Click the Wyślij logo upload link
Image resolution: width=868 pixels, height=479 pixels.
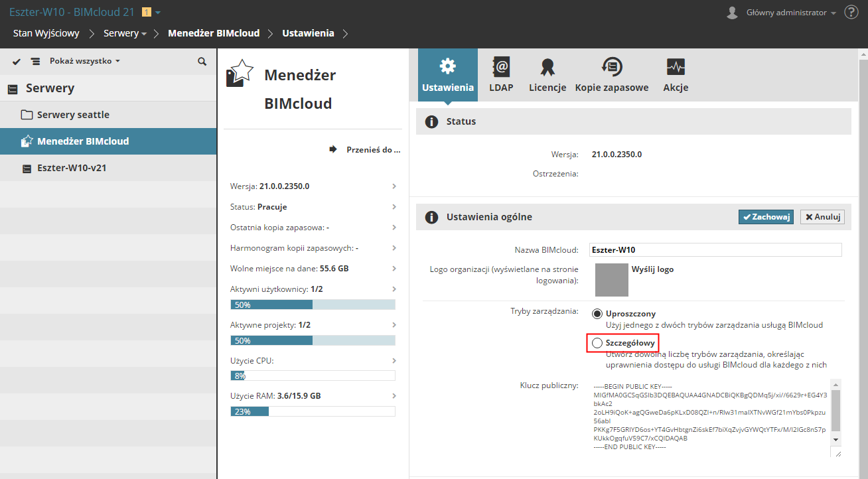click(652, 269)
